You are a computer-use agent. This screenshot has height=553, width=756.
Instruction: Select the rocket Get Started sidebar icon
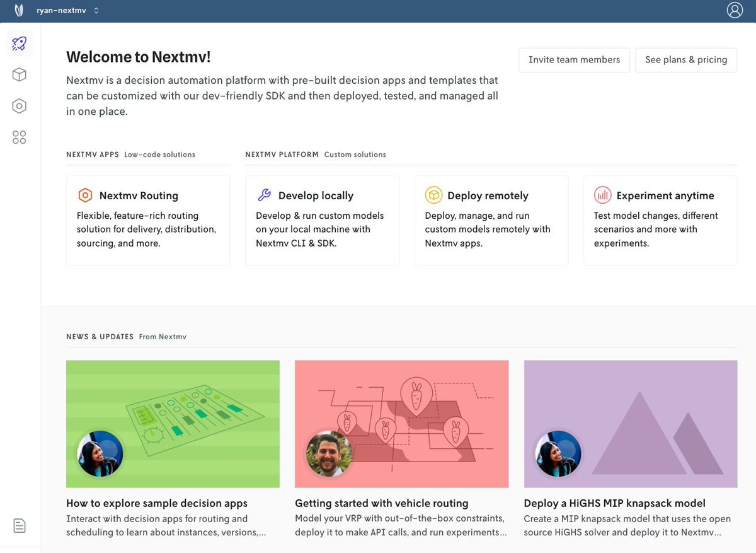point(20,44)
